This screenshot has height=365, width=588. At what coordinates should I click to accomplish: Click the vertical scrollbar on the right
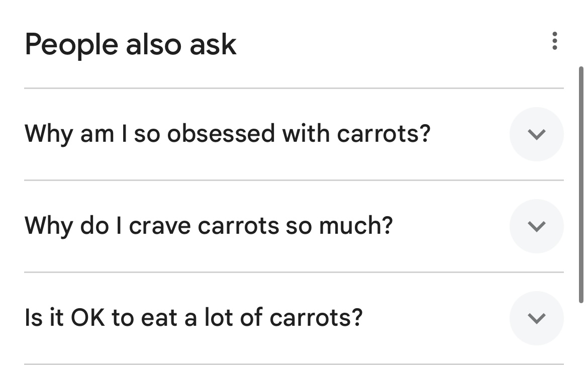point(581,184)
